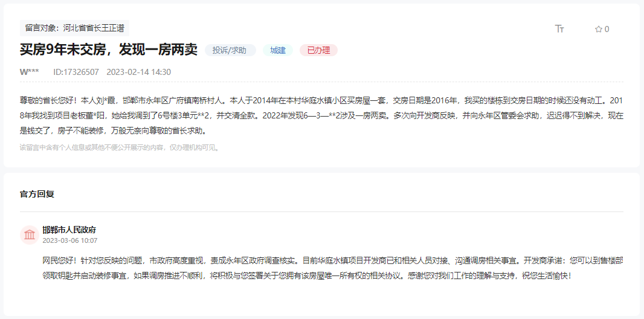The height and width of the screenshot is (319, 644).
Task: Click the reply date 2023-03-06 10:07
Action: pyautogui.click(x=70, y=240)
